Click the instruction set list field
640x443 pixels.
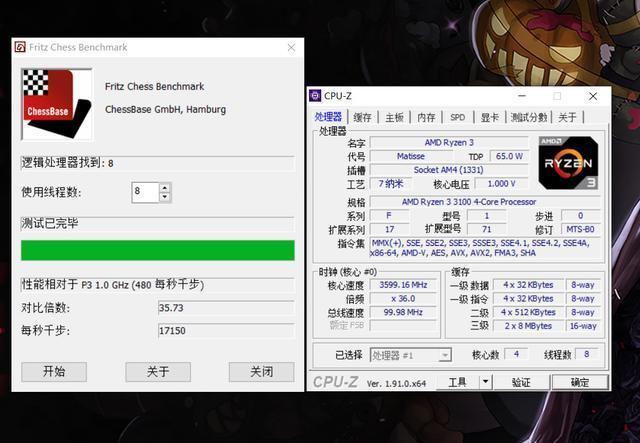tap(484, 248)
